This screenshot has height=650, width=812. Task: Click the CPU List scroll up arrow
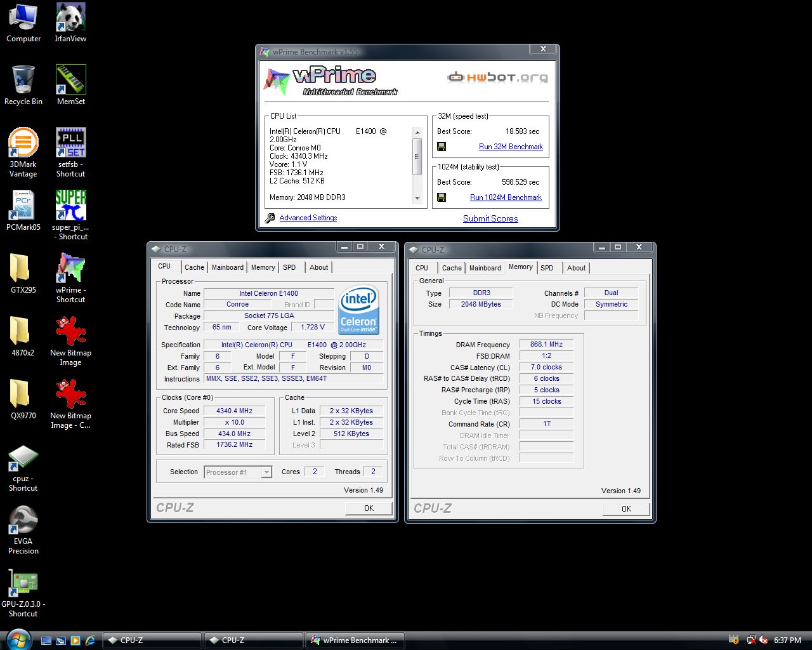(x=417, y=133)
